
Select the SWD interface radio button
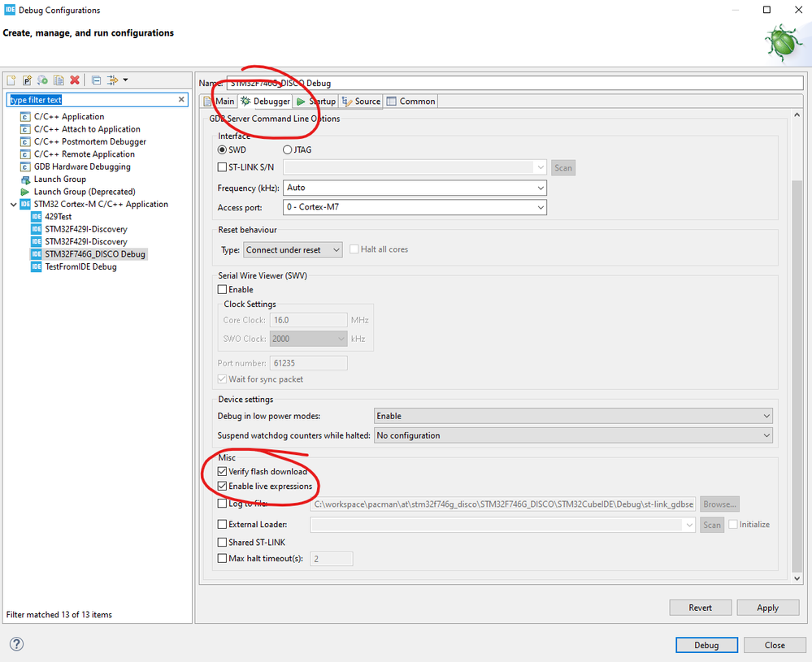click(222, 149)
